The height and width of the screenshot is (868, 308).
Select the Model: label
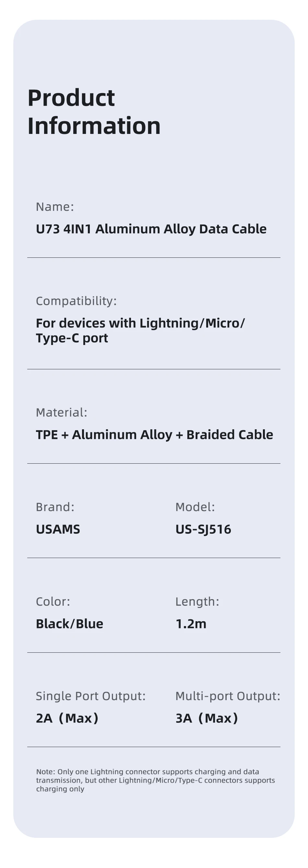[195, 507]
